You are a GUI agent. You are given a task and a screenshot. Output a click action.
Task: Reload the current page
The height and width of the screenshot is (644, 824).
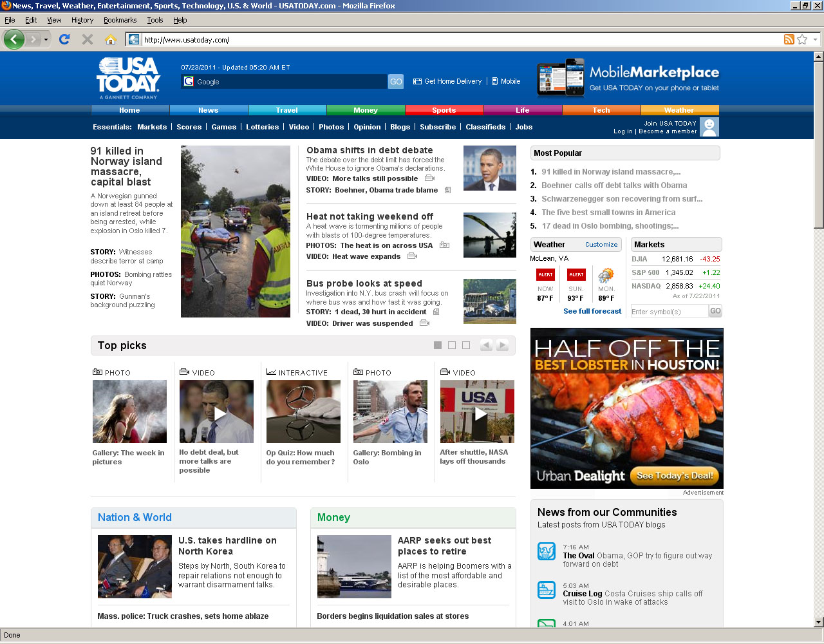coord(64,39)
